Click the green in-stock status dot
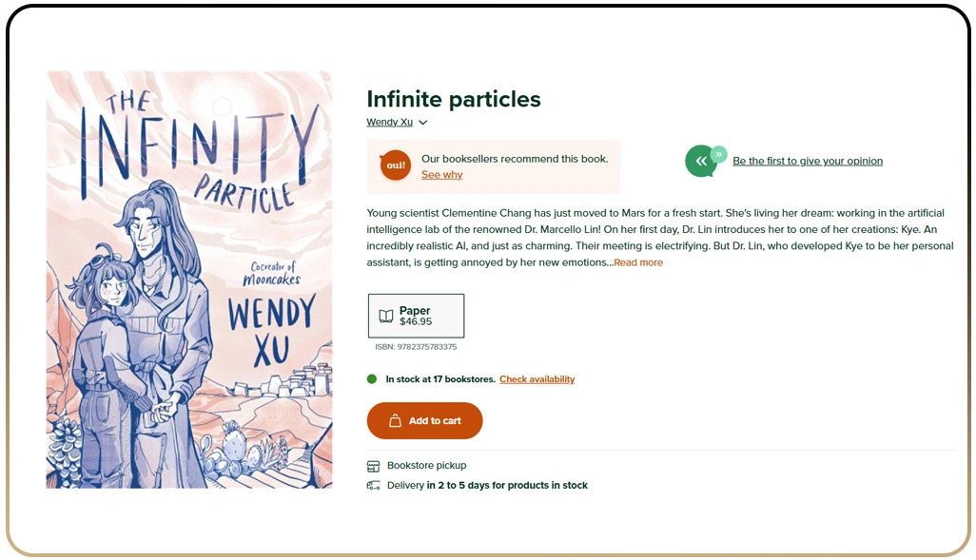The image size is (976, 560). [372, 379]
